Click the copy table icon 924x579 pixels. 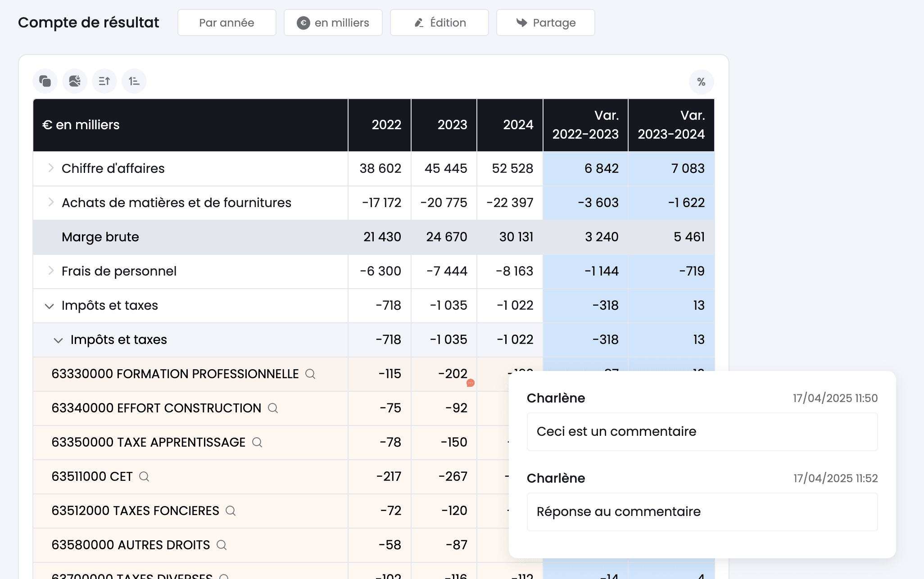[x=45, y=81]
